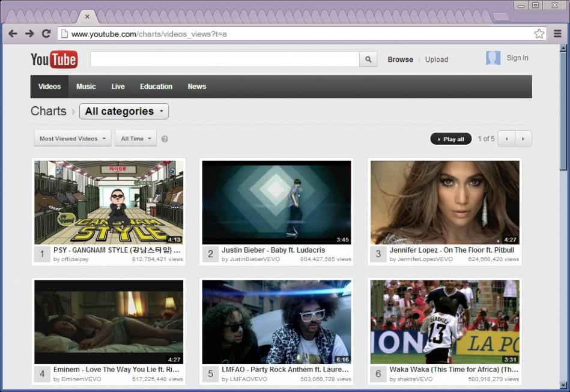Open the Live tab
The image size is (570, 392).
(118, 86)
